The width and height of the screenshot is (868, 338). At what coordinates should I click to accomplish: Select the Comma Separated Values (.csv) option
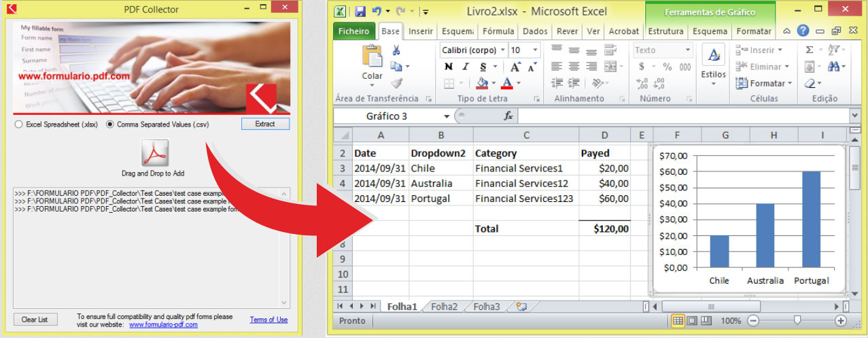(110, 124)
